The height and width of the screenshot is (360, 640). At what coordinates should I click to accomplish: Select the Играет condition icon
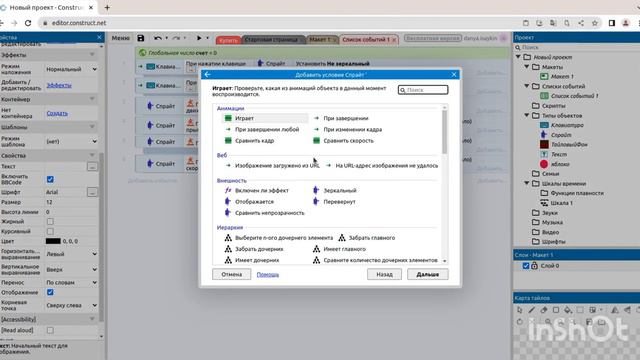point(228,118)
